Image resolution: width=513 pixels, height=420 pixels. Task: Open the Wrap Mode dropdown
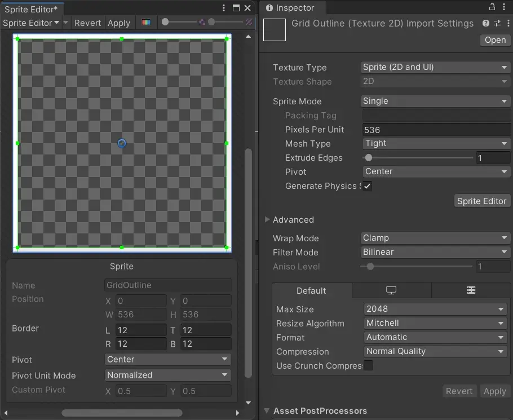coord(435,238)
